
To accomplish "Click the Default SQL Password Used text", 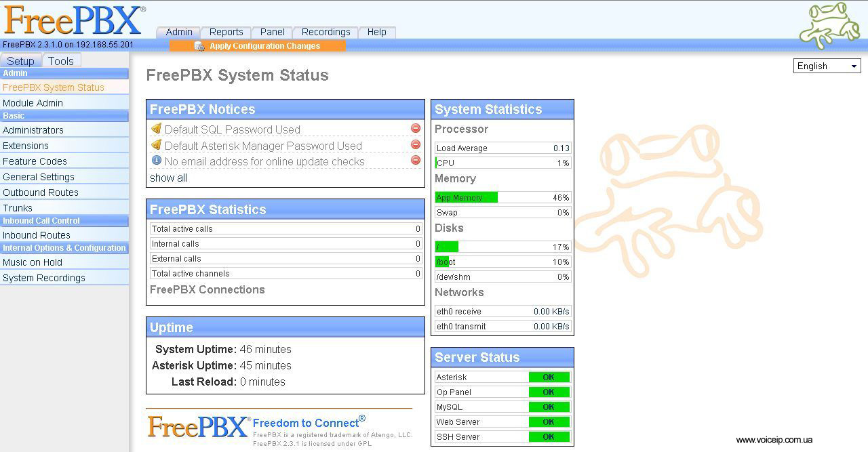I will click(232, 129).
